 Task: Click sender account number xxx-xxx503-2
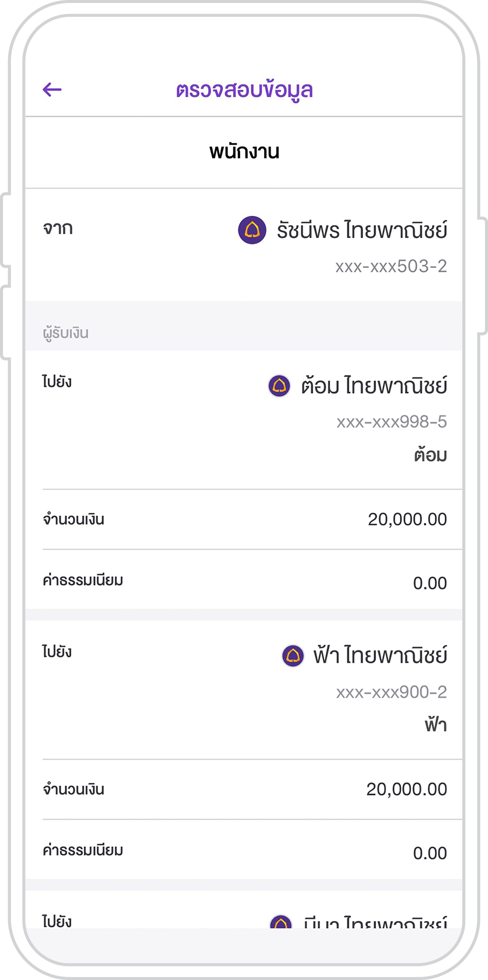391,267
